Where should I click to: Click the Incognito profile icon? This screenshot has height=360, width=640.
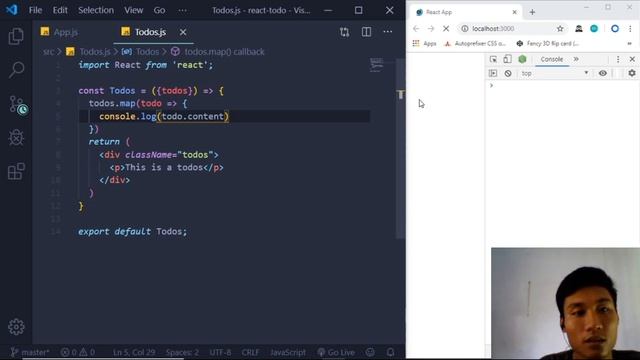click(579, 29)
